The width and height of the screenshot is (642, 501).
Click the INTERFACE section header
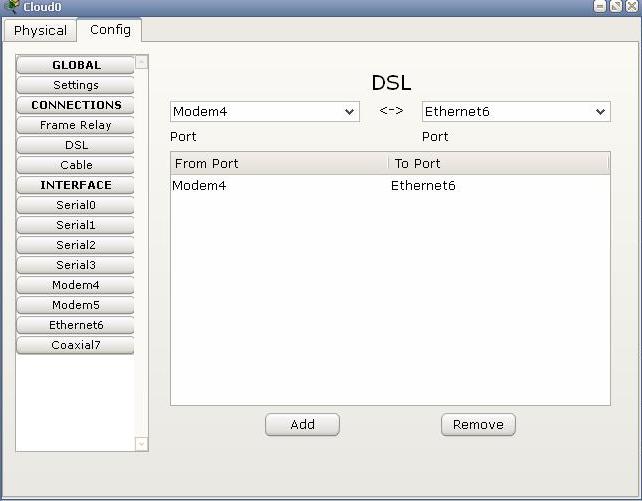[75, 185]
